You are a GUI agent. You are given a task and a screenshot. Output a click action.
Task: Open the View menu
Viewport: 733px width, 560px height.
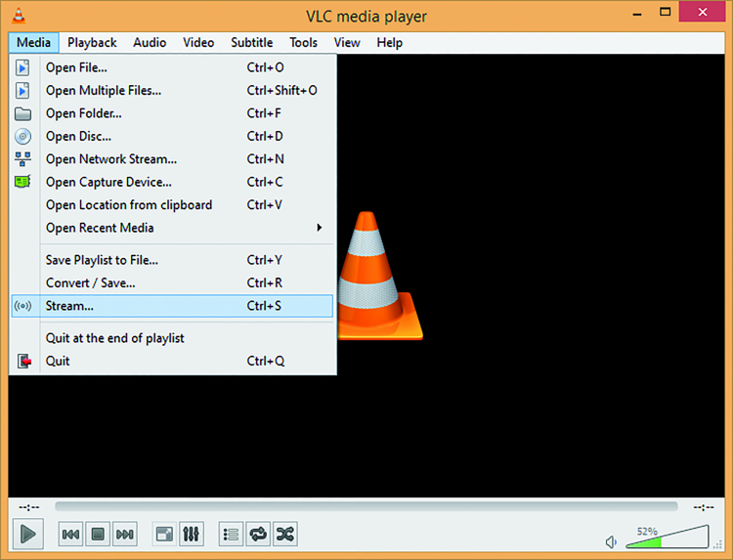pyautogui.click(x=347, y=43)
